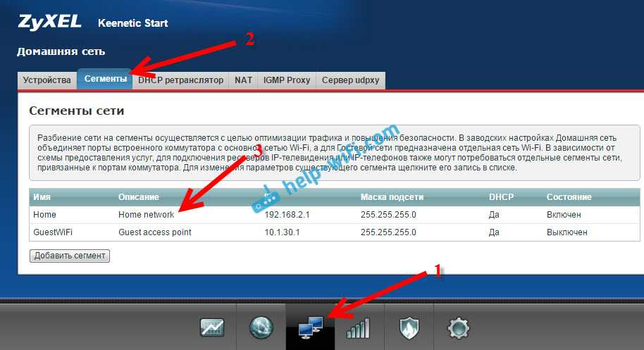This screenshot has height=350, width=644.
Task: Open the Wi-Fi signal bars icon
Action: [359, 327]
